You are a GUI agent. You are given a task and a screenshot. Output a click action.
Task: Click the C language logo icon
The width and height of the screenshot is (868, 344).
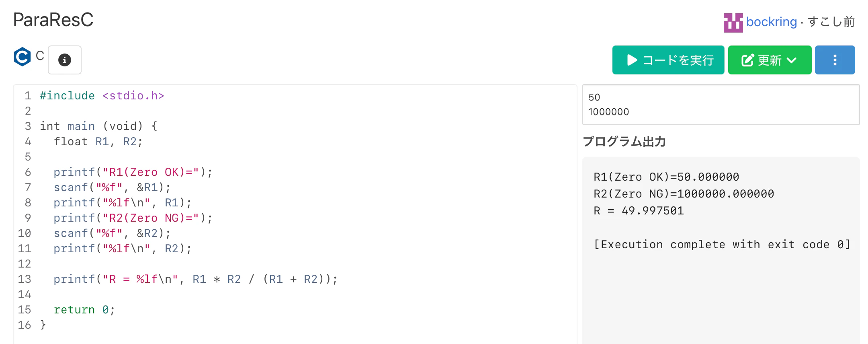coord(22,57)
